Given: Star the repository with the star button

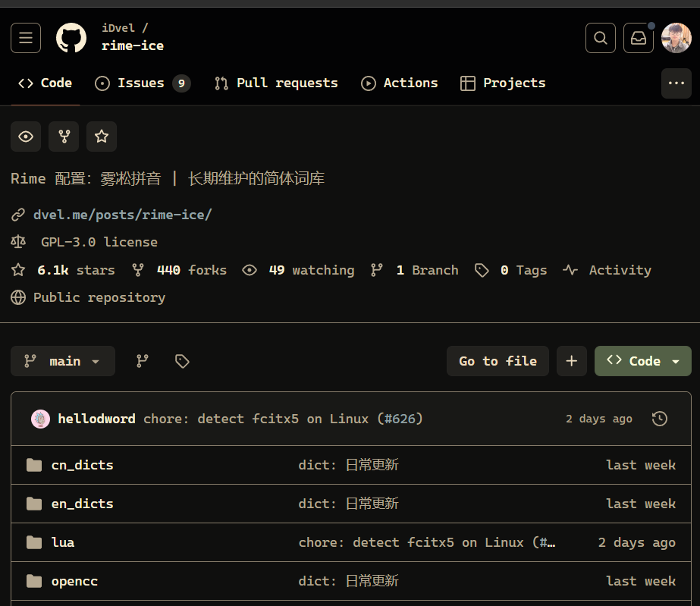Looking at the screenshot, I should 102,137.
